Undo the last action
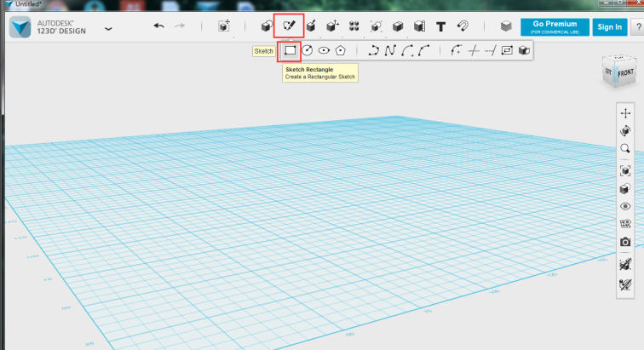Screen dimensions: 644x350 click(158, 26)
